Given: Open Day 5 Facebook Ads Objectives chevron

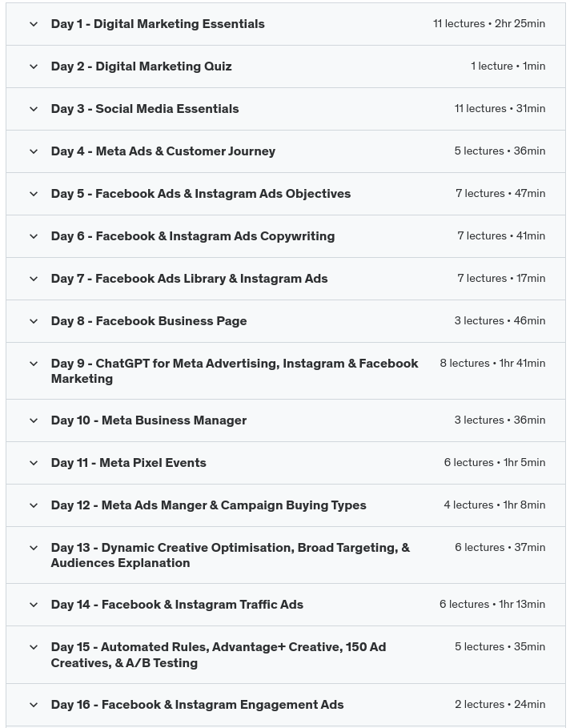Looking at the screenshot, I should click(34, 194).
